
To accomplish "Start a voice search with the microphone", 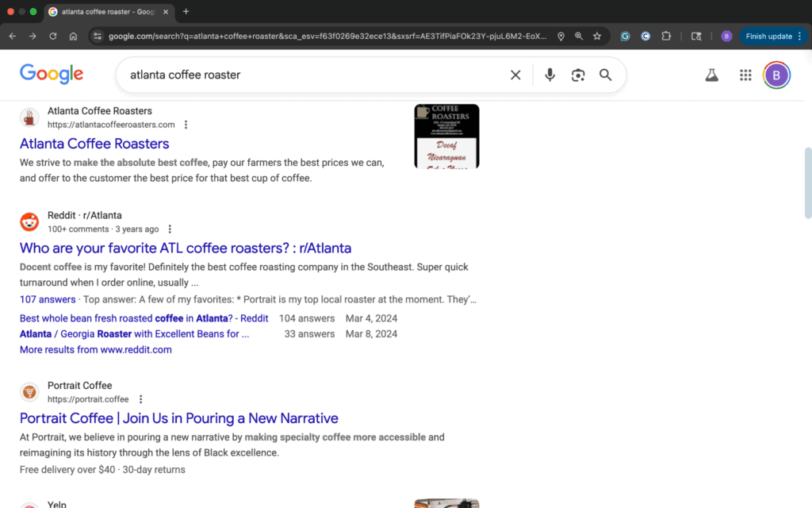I will coord(550,75).
